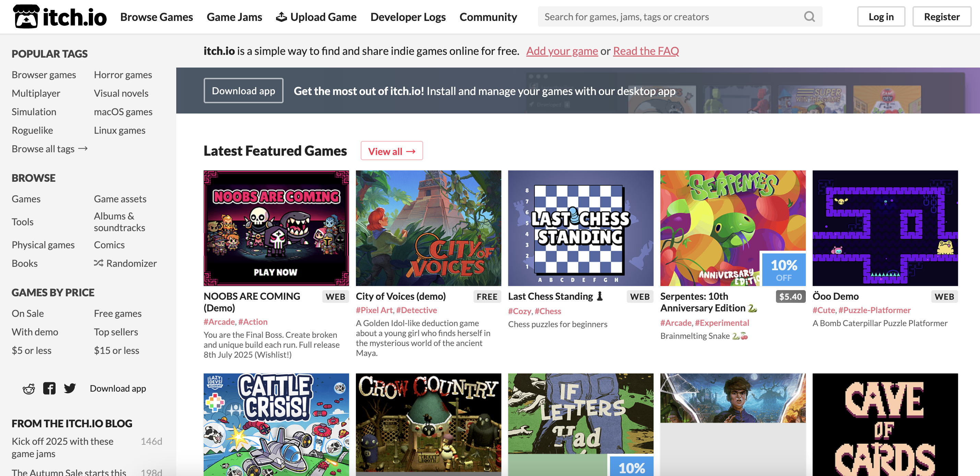Open the Read the FAQ link
The width and height of the screenshot is (980, 476).
tap(646, 51)
